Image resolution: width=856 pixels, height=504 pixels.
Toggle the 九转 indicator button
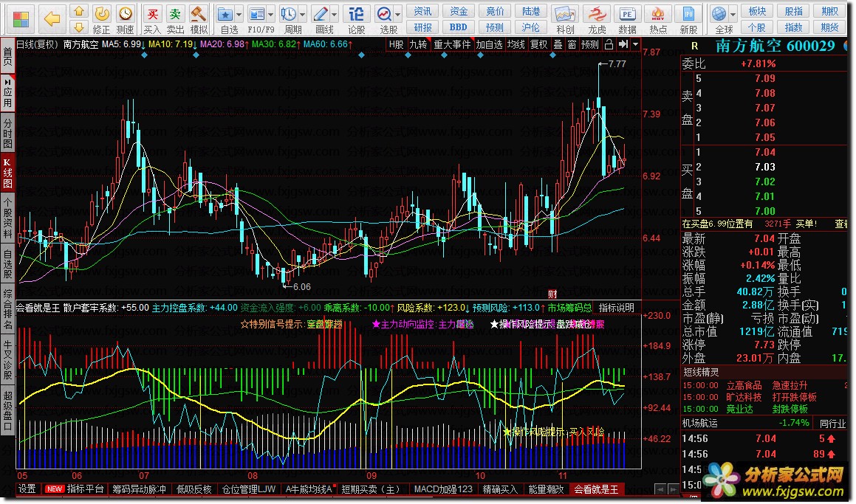point(418,44)
